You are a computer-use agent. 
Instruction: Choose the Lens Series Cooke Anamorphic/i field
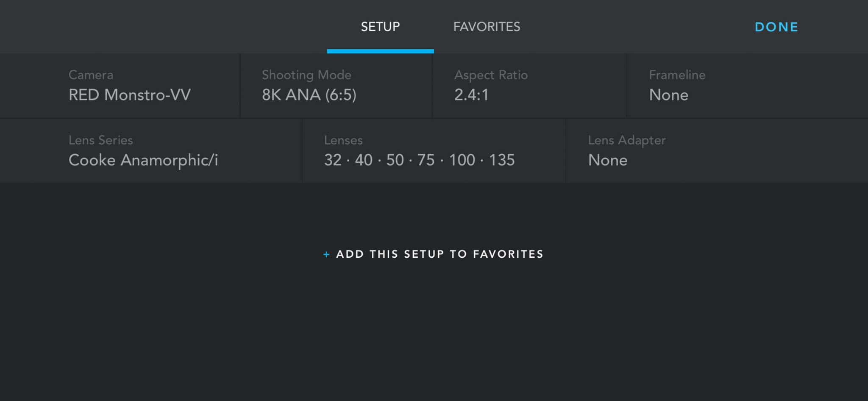tap(151, 151)
